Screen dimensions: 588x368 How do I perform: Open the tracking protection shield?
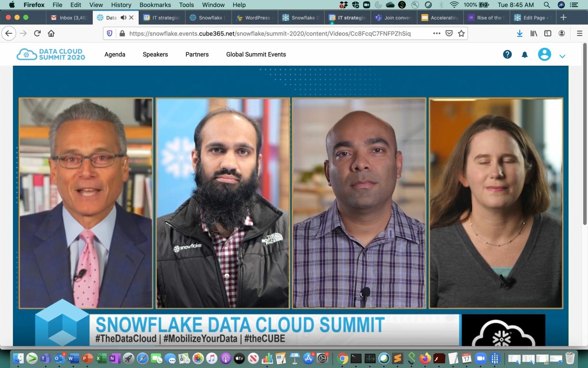point(110,33)
